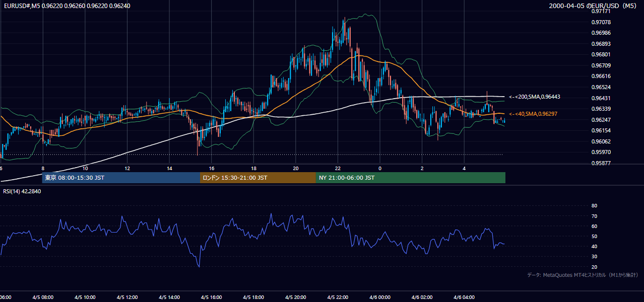
Task: Click hour tick label 18 under price chart
Action: [254, 169]
